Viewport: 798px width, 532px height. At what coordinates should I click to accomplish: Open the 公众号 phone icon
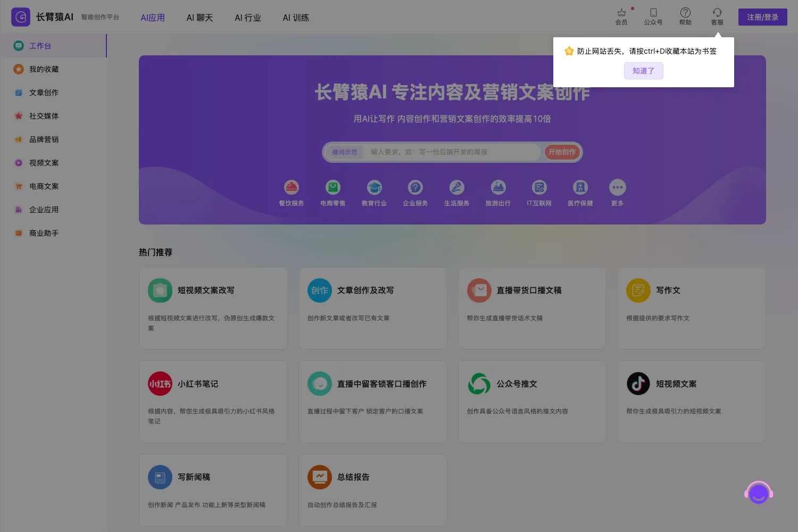point(653,12)
